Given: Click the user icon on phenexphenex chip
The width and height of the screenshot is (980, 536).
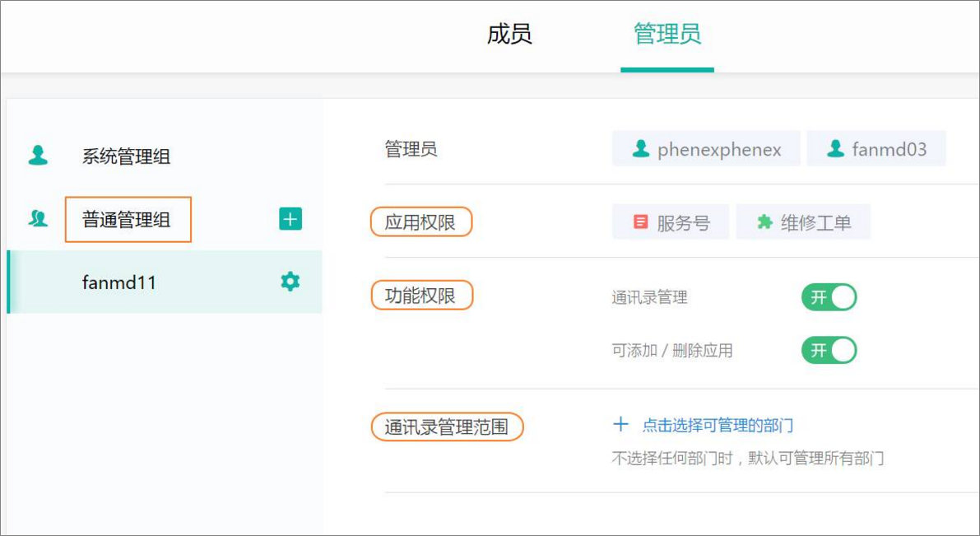Looking at the screenshot, I should 640,149.
